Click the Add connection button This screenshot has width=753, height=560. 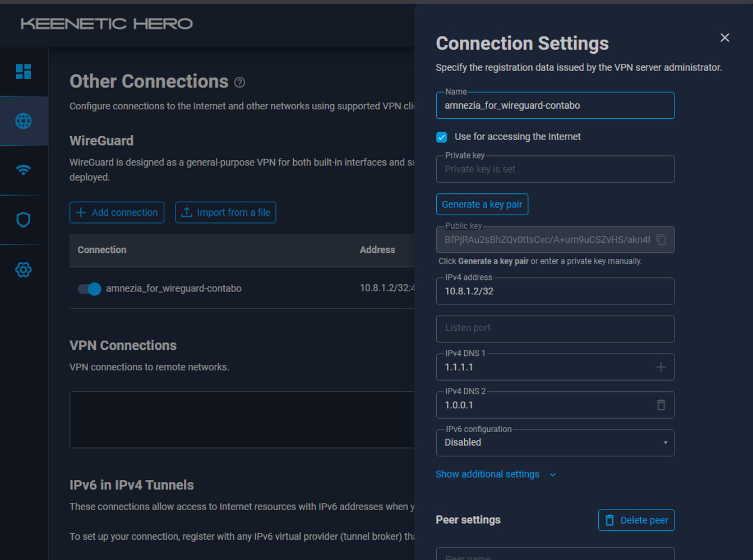coord(117,212)
